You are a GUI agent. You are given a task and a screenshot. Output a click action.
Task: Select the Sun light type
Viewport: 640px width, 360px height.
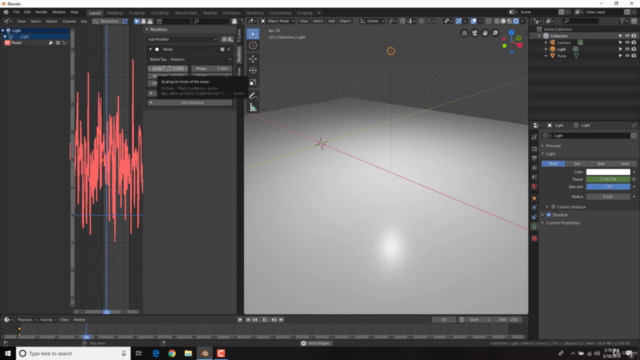(x=577, y=164)
